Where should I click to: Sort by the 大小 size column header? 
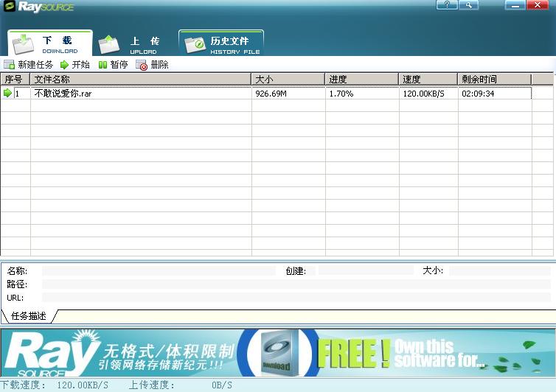(288, 79)
